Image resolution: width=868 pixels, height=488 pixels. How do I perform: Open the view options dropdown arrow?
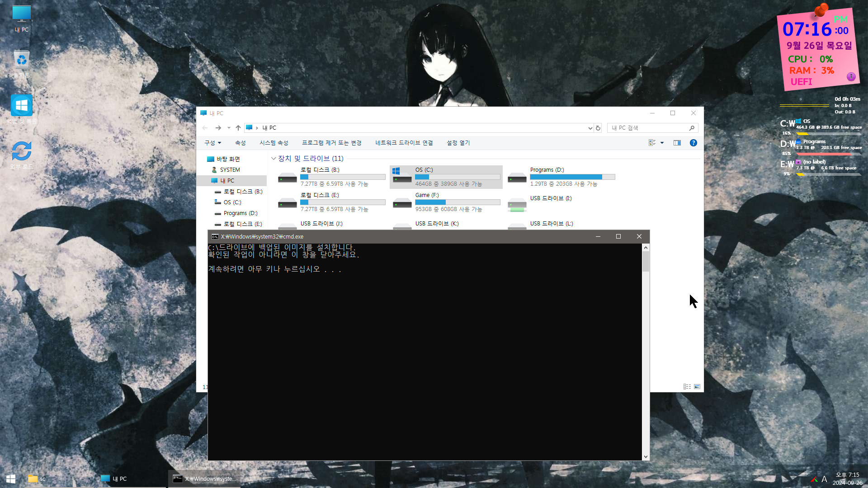[x=662, y=143]
